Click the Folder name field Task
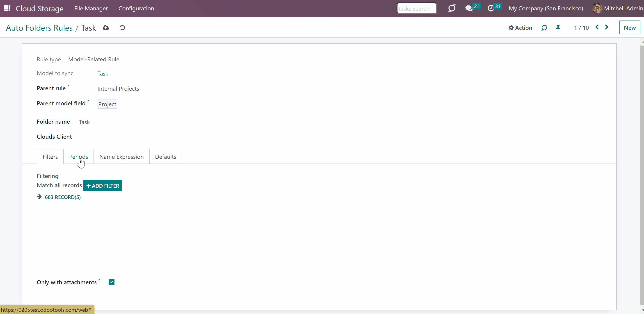This screenshot has width=644, height=314. (84, 122)
